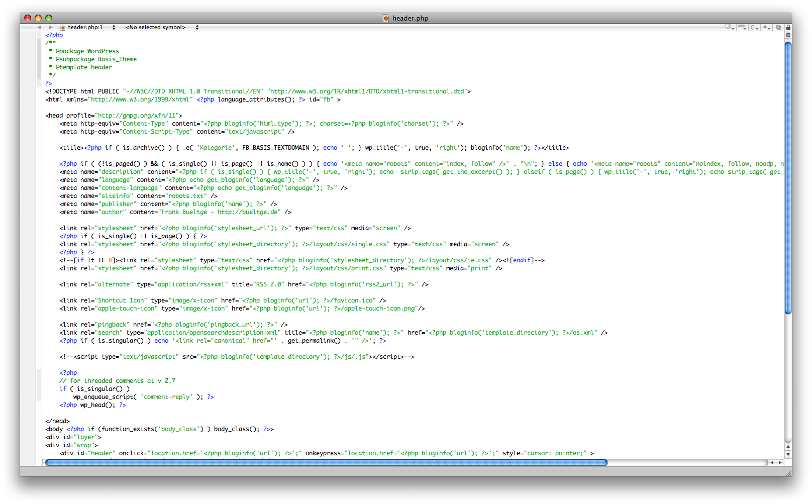Click the wp_head(); line
The width and height of the screenshot is (812, 504).
[x=92, y=405]
